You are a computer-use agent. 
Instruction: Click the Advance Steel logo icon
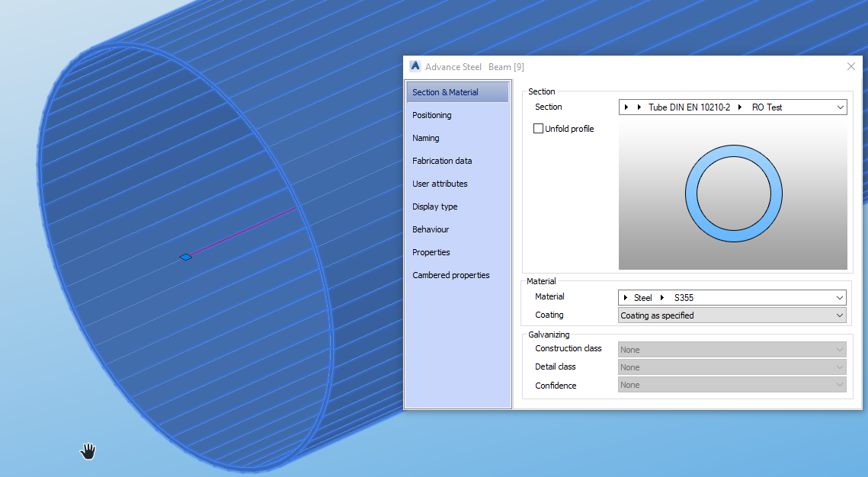415,66
